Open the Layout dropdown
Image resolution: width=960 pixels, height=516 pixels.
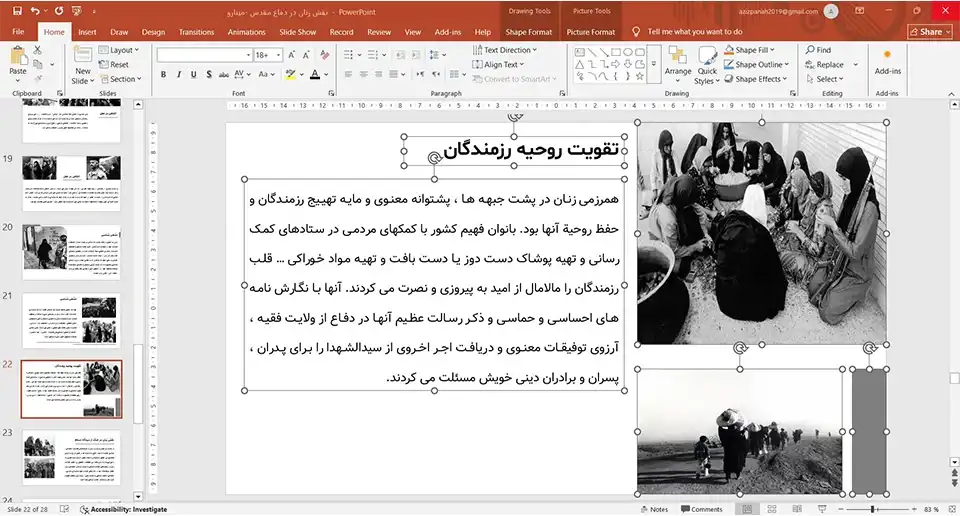119,50
